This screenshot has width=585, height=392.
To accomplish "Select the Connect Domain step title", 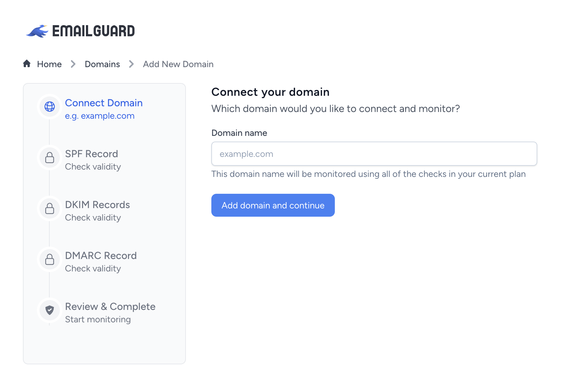I will 104,103.
